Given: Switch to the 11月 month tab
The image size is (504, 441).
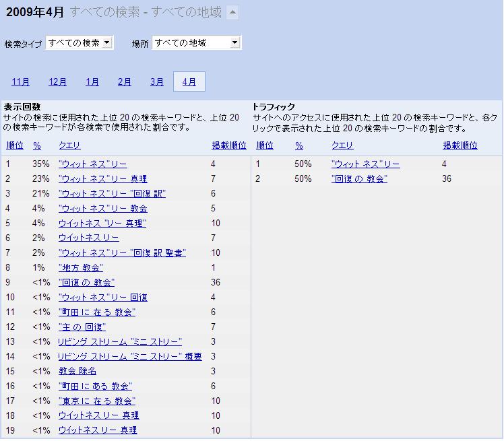Looking at the screenshot, I should pos(20,82).
